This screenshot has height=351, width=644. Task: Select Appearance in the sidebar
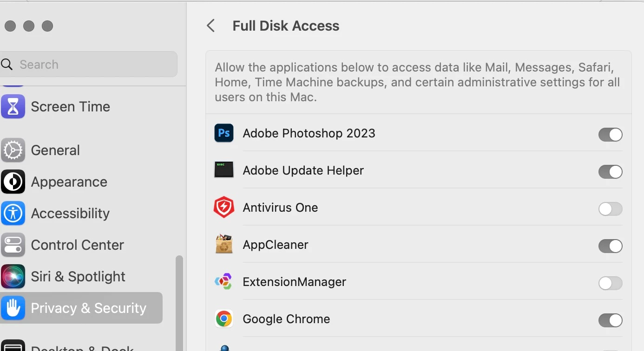[81, 182]
